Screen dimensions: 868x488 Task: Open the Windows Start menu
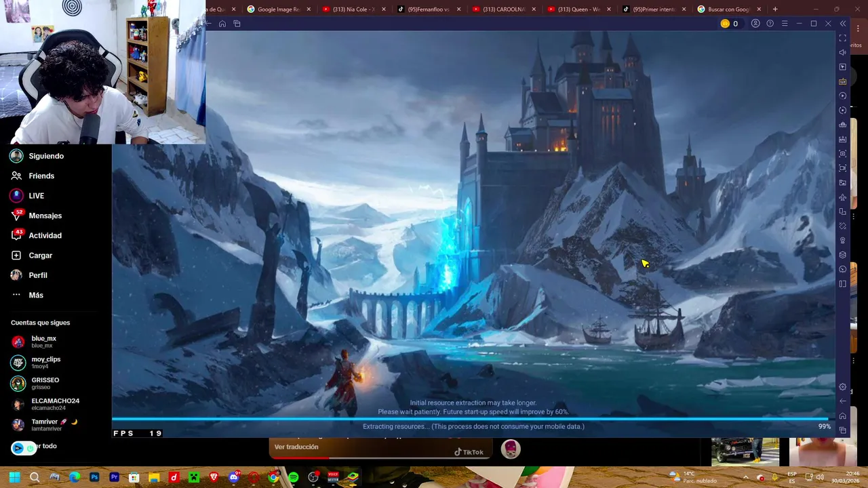[x=14, y=477]
